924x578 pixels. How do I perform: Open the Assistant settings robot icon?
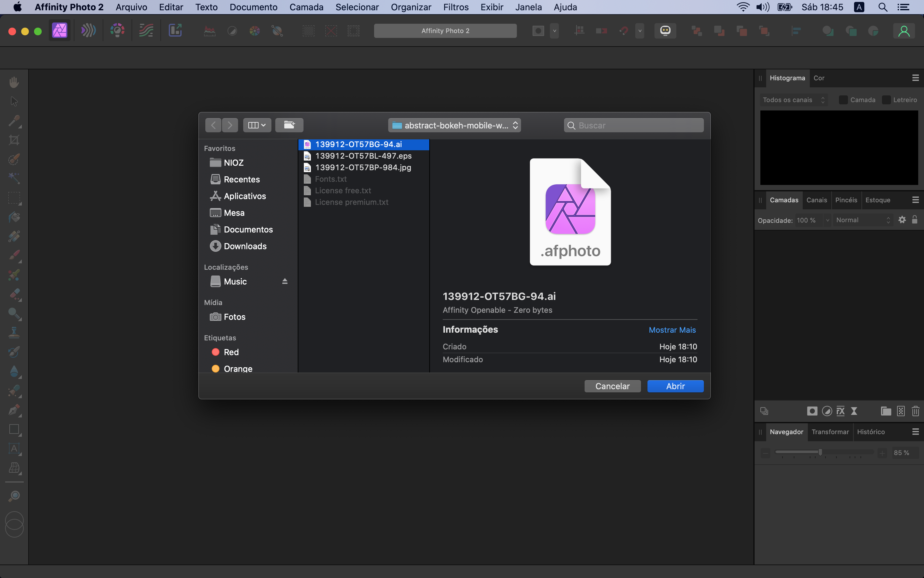[665, 31]
